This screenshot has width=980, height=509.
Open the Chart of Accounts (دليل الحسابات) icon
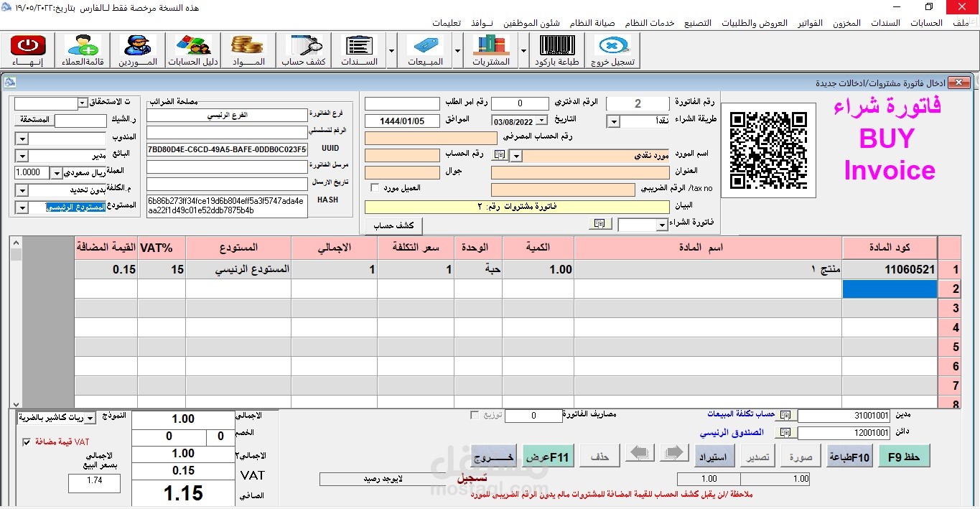click(192, 50)
